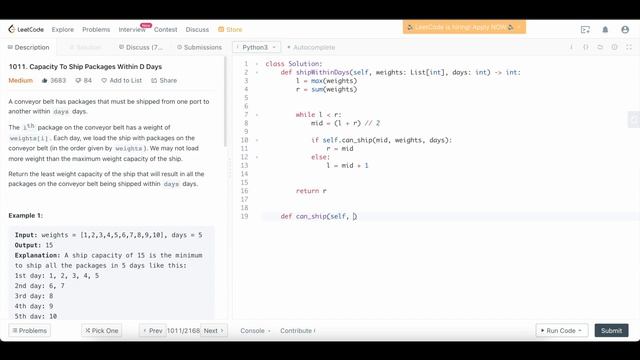Image resolution: width=640 pixels, height=360 pixels.
Task: Open the Contribute menu
Action: (298, 331)
